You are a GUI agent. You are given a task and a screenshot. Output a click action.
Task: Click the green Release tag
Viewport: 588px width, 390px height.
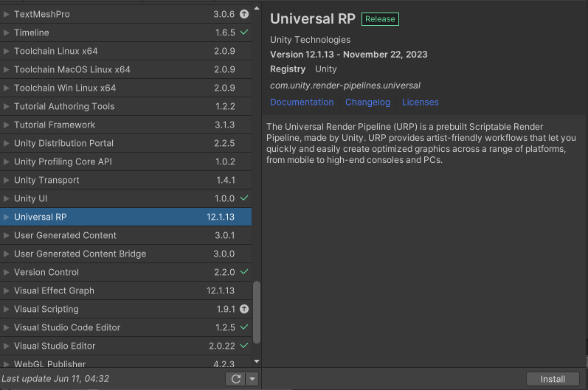[380, 19]
